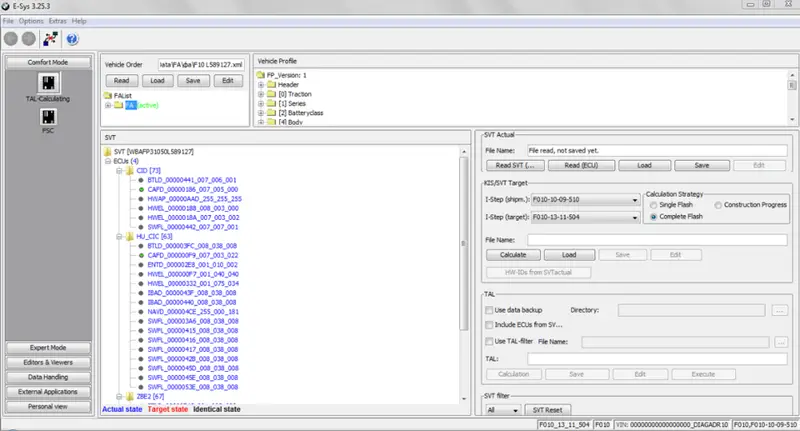
Task: Expand the [0] Traction node
Action: pyautogui.click(x=261, y=94)
